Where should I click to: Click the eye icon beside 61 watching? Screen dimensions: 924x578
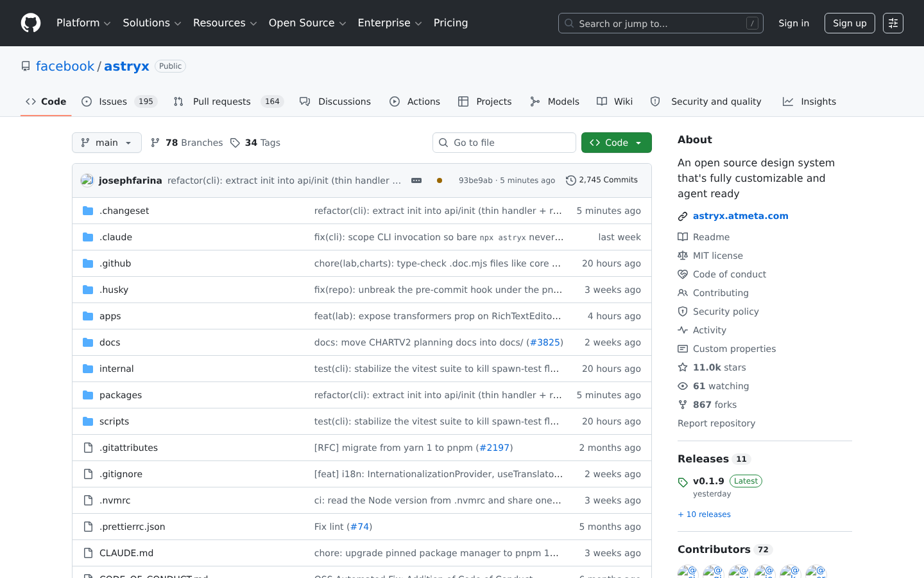[683, 386]
